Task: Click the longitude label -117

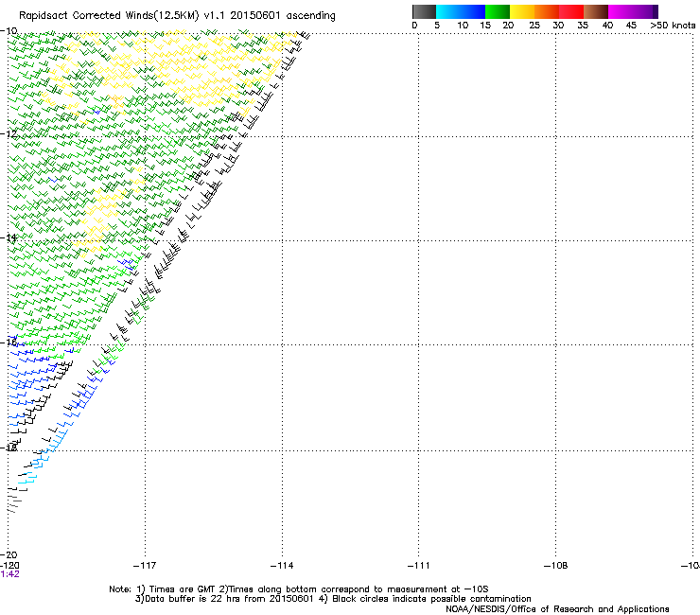Action: click(145, 566)
